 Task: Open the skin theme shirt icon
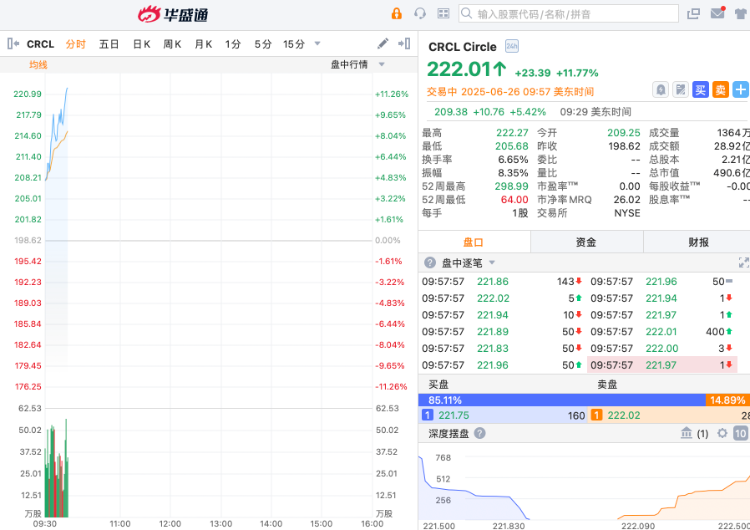click(741, 14)
